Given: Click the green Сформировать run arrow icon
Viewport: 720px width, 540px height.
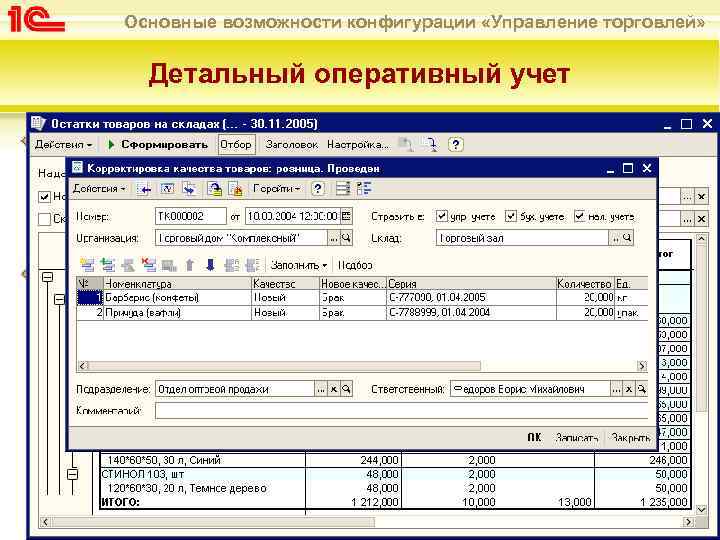Looking at the screenshot, I should (x=111, y=145).
